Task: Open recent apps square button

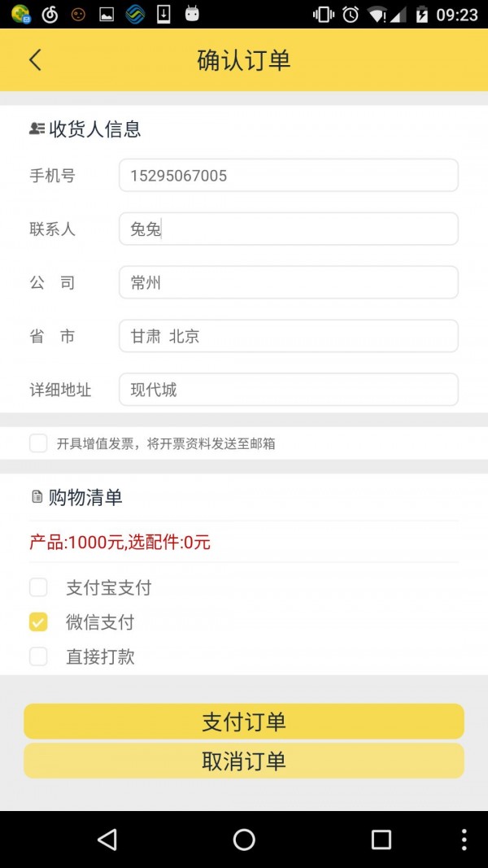Action: click(x=381, y=840)
